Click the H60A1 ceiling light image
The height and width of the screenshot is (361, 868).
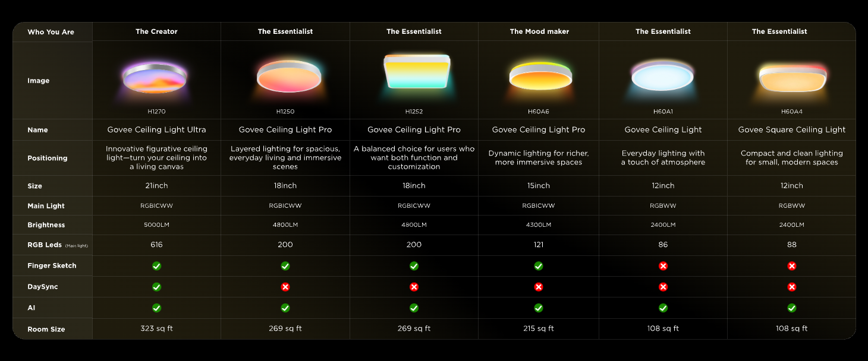(662, 77)
